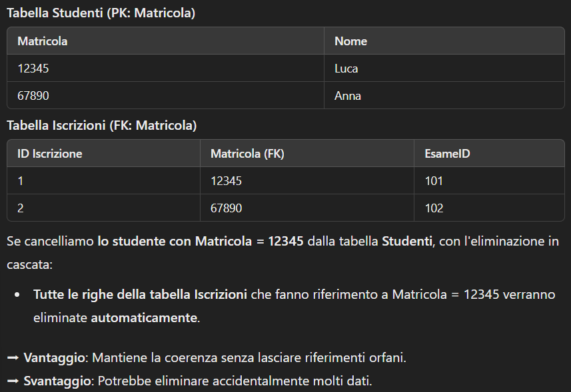Click the "Tabella Studenti (PK: Matricola)" heading

coord(101,13)
